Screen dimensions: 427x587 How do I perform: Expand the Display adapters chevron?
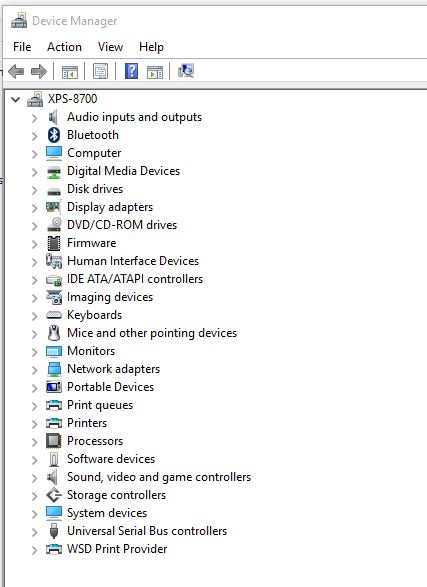coord(34,208)
